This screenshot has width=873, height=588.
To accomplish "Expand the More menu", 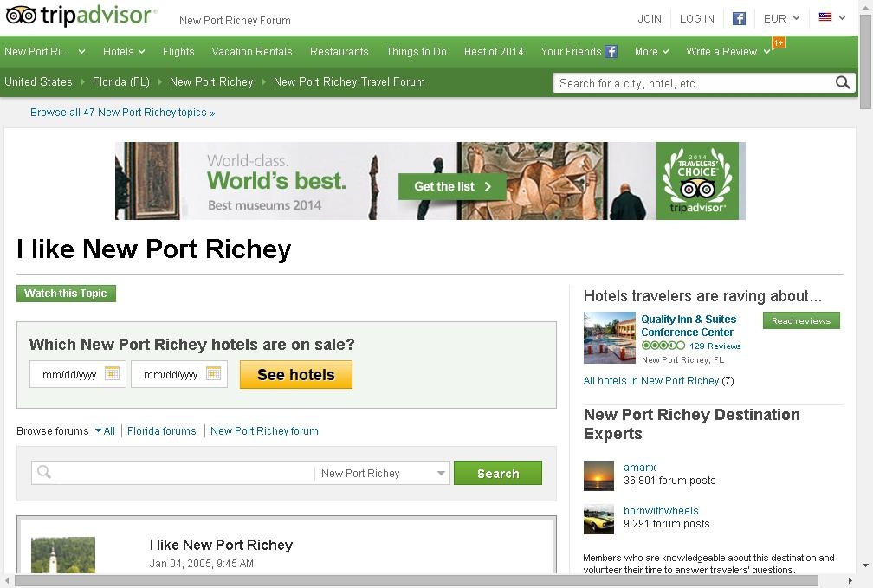I will pyautogui.click(x=651, y=52).
